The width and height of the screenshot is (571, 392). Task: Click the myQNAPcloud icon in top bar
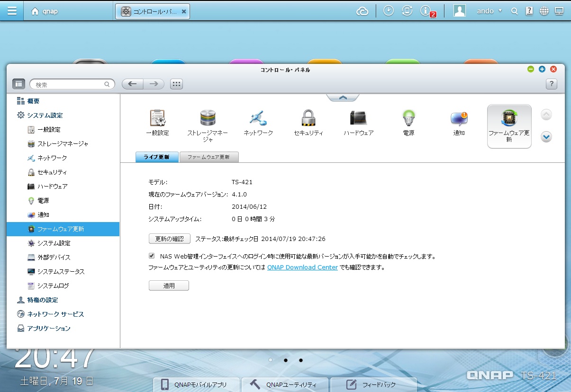[363, 11]
